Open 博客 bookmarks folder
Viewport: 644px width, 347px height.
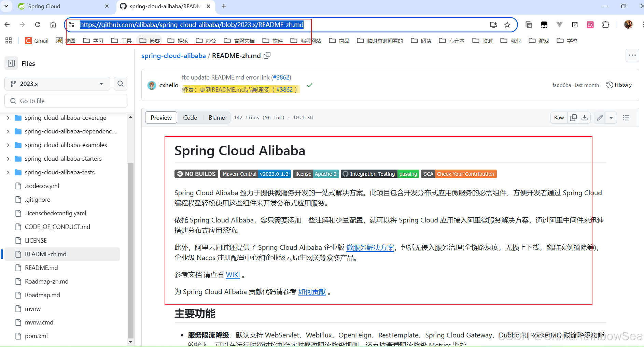click(150, 41)
